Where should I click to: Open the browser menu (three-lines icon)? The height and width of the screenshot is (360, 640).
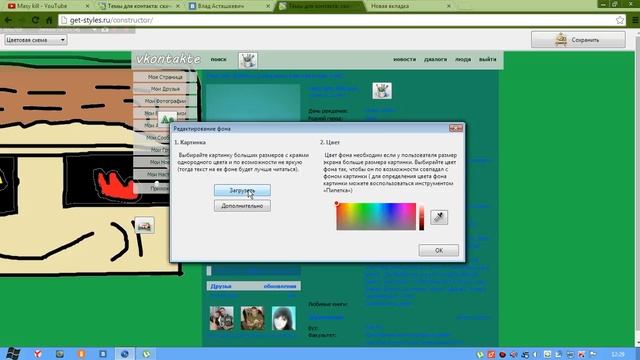(635, 20)
